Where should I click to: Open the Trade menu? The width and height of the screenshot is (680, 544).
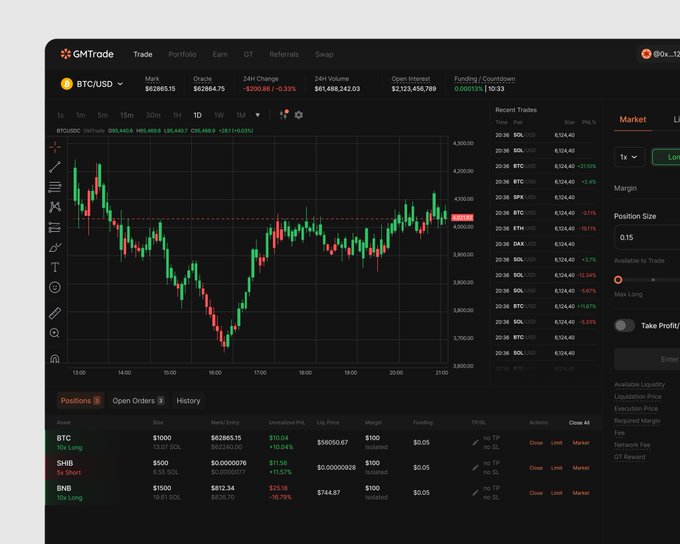point(143,54)
